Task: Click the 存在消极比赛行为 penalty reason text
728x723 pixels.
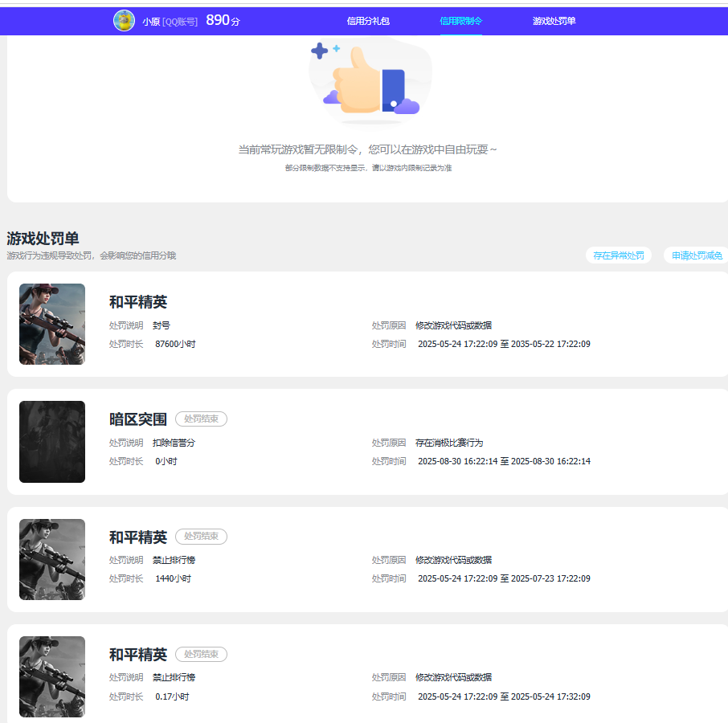Action: 449,443
